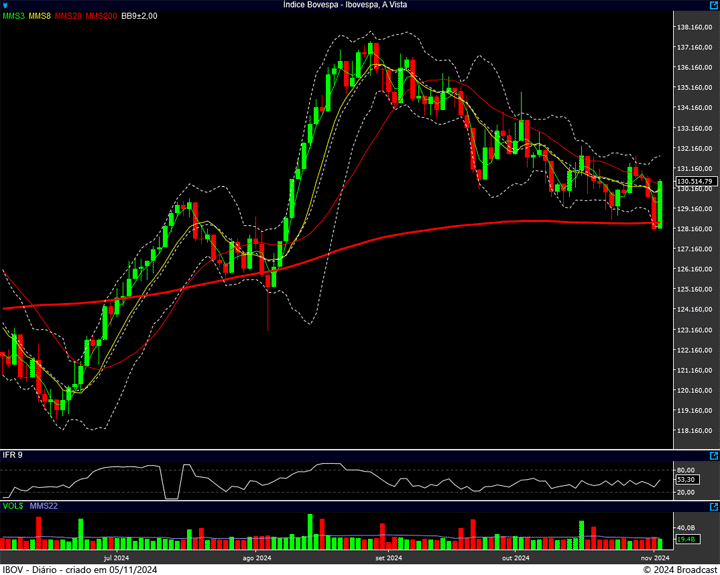
Task: Click the volume value box 19,4B
Action: (686, 539)
